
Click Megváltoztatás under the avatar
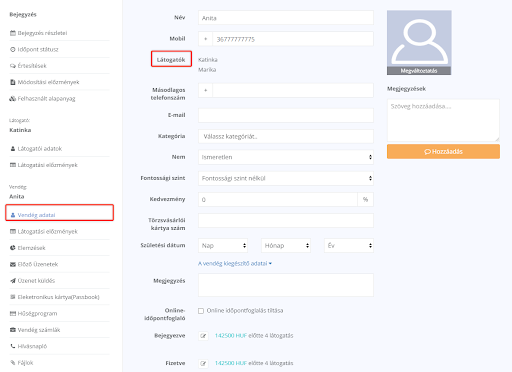(x=419, y=71)
